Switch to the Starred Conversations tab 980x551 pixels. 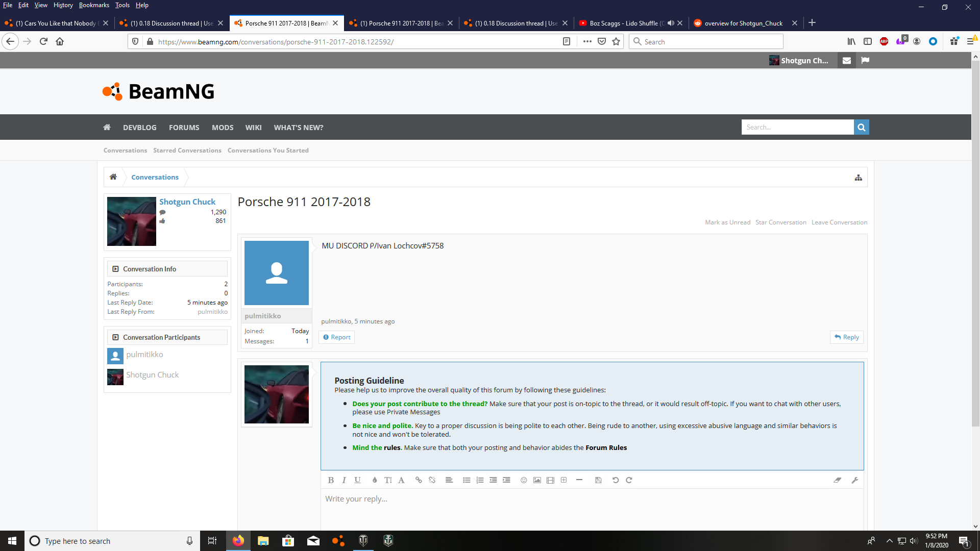(x=187, y=151)
